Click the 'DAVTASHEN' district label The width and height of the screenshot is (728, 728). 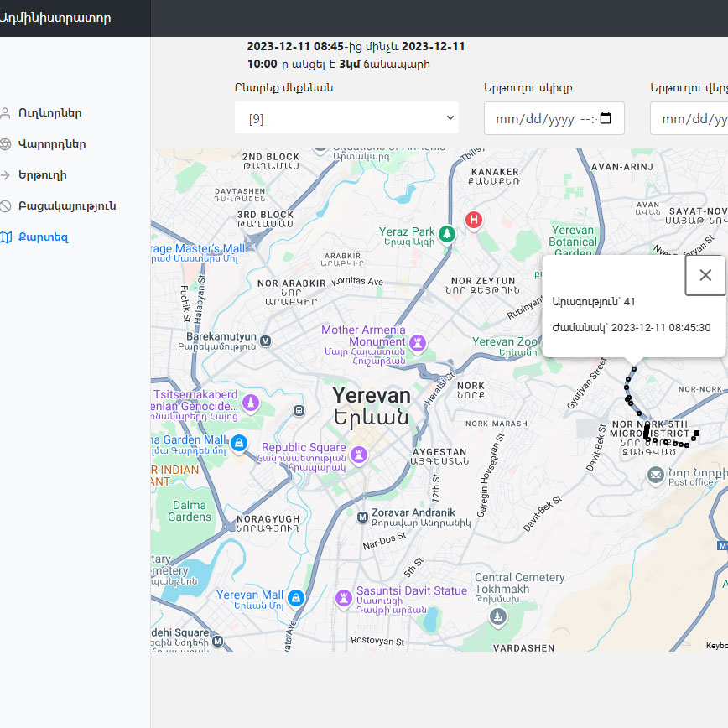tap(240, 191)
